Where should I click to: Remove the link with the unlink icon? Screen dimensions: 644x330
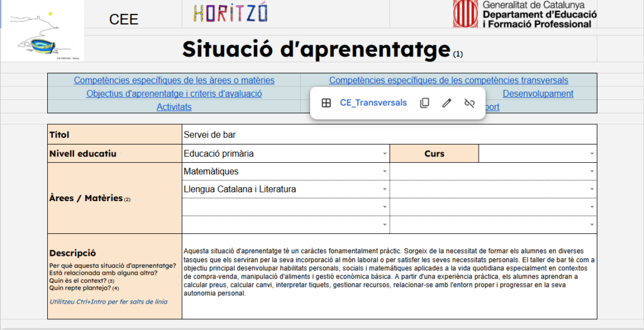pos(469,103)
